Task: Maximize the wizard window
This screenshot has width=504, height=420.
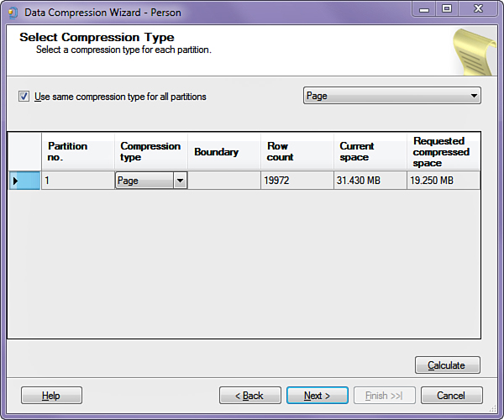Action: click(x=447, y=9)
